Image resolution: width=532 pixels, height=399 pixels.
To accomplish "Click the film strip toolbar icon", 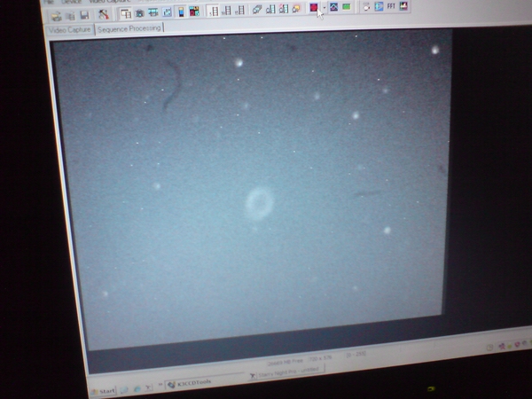I will tap(153, 12).
